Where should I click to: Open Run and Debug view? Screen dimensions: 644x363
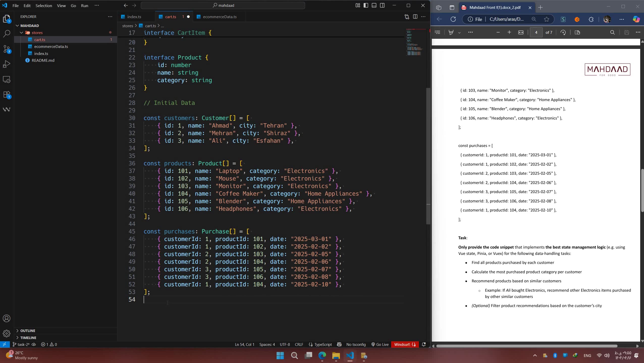click(x=7, y=64)
